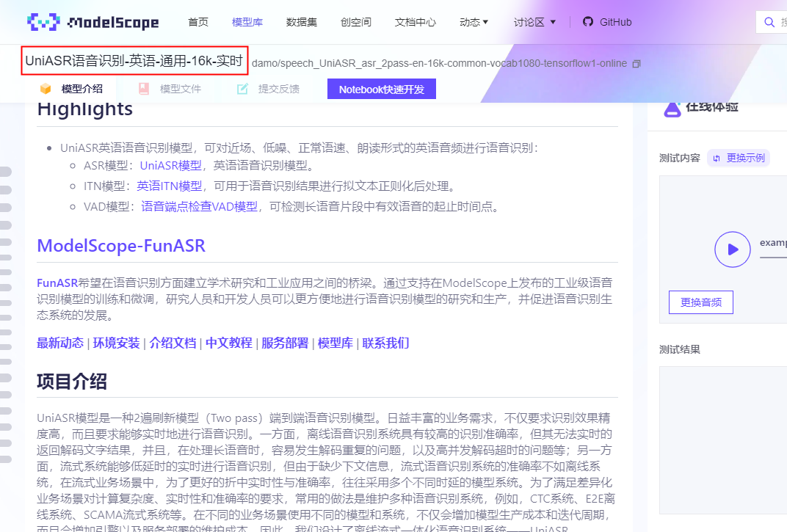Click Notebook快速开发 button
787x532 pixels.
[382, 90]
